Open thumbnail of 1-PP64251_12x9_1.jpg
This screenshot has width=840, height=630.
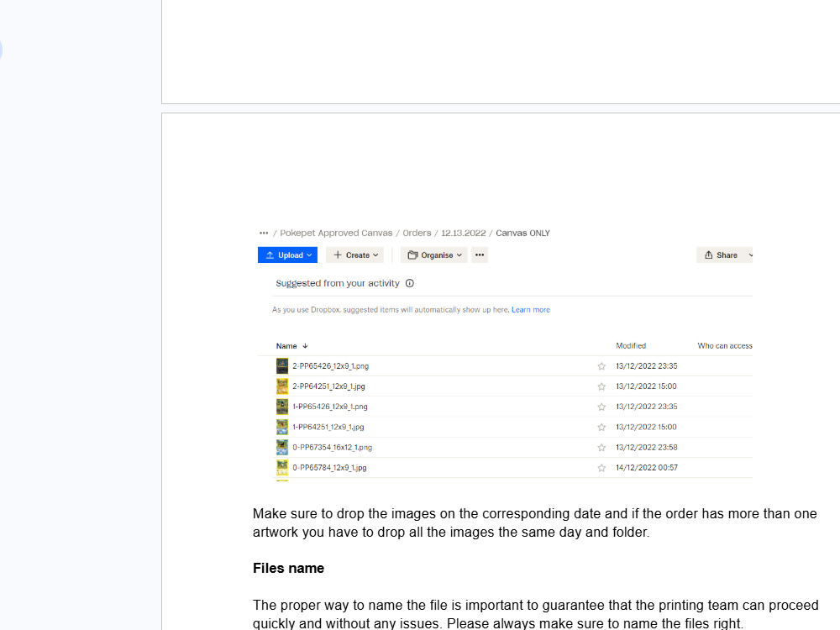(281, 427)
